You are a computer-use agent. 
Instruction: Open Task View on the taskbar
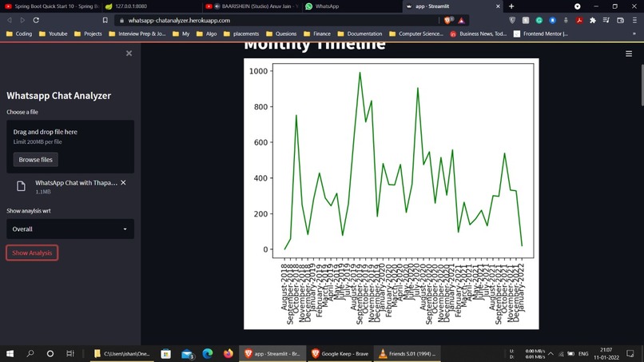tap(70, 353)
